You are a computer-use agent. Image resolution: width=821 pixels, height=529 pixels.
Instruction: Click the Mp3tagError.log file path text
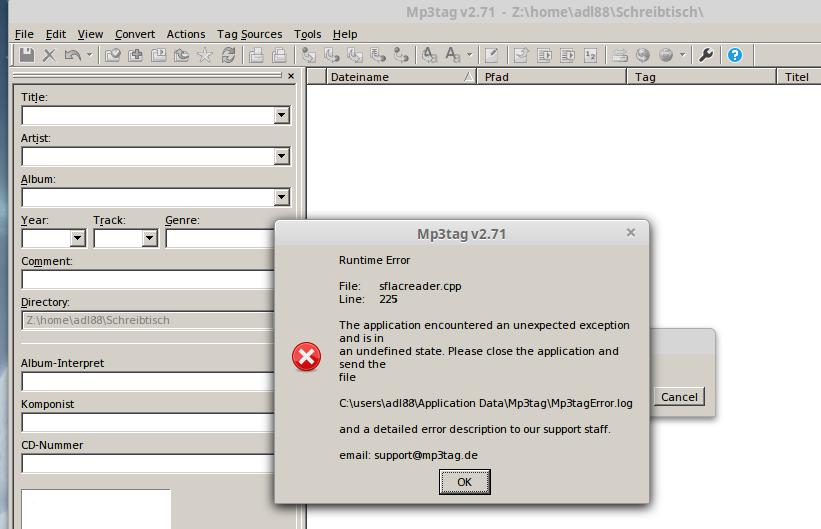(x=485, y=403)
